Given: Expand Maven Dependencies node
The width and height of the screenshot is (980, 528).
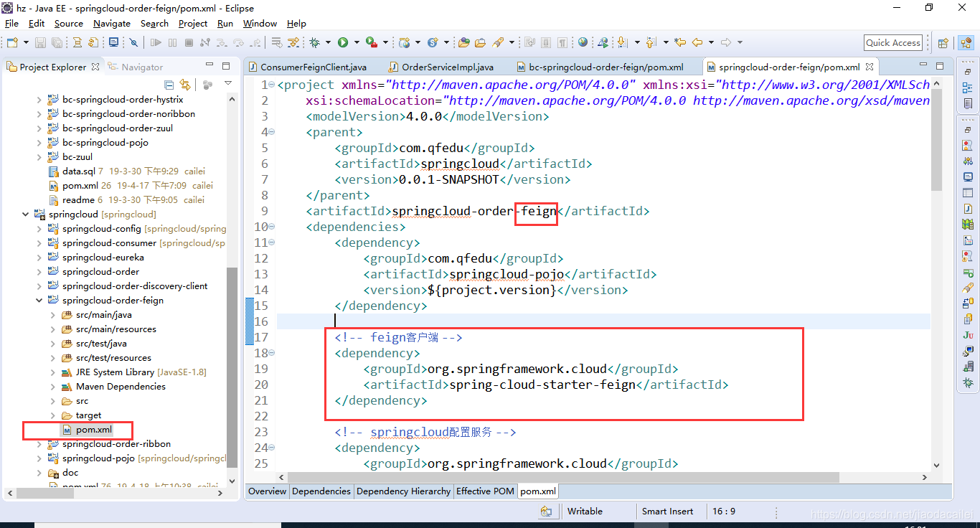Looking at the screenshot, I should pyautogui.click(x=53, y=386).
